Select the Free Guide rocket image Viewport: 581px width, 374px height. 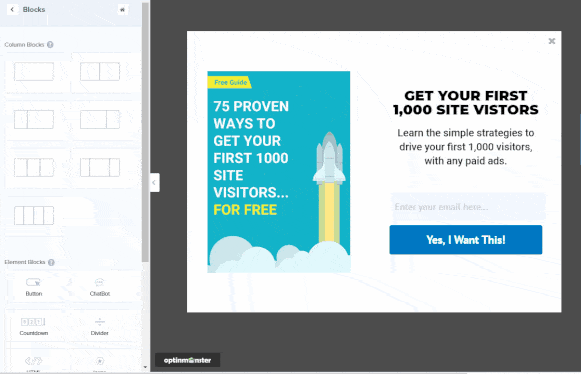click(x=279, y=172)
